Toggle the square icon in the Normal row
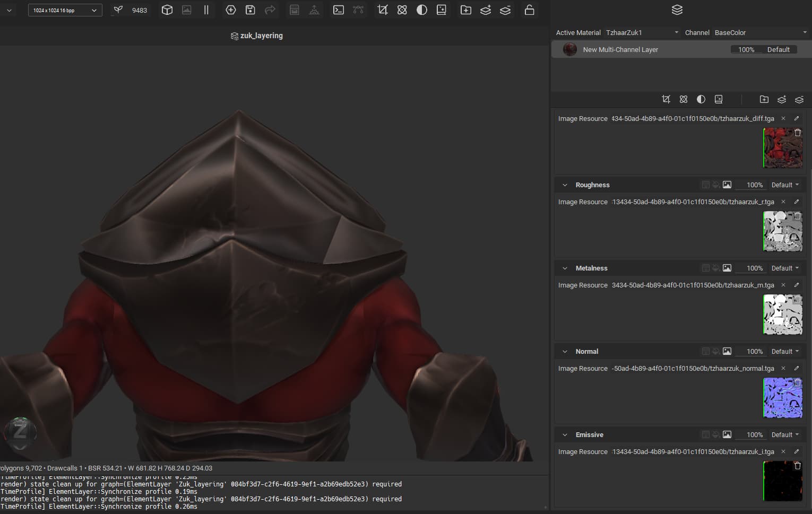 tap(706, 351)
